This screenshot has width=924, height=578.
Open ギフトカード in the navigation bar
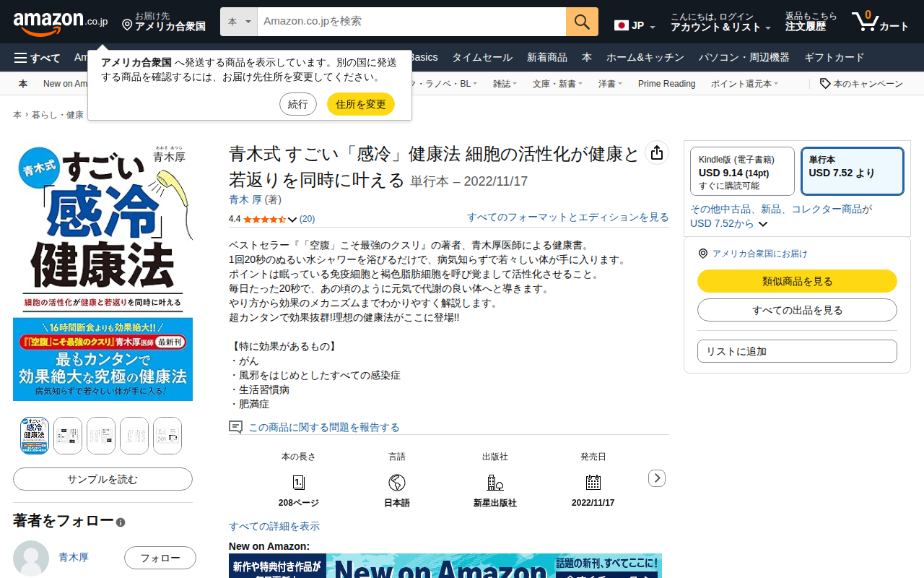click(x=834, y=58)
